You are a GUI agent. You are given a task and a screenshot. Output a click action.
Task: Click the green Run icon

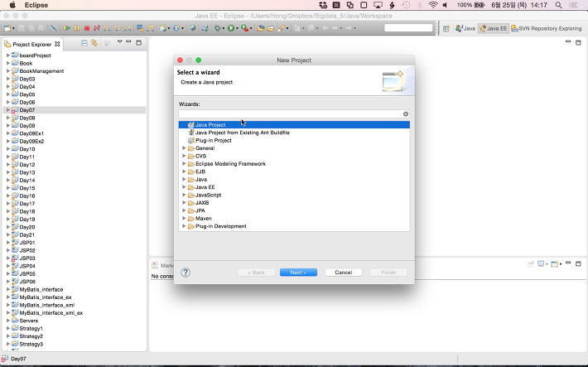[x=231, y=28]
